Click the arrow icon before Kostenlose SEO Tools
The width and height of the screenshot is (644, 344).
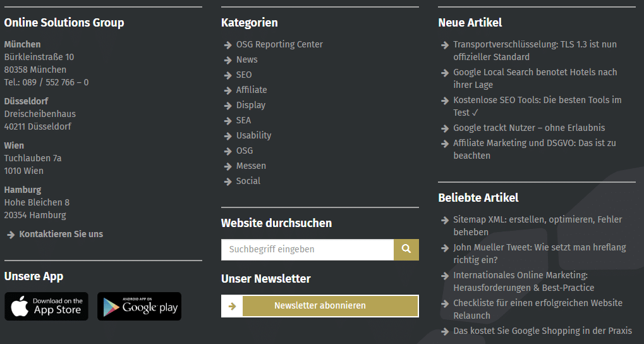click(445, 101)
